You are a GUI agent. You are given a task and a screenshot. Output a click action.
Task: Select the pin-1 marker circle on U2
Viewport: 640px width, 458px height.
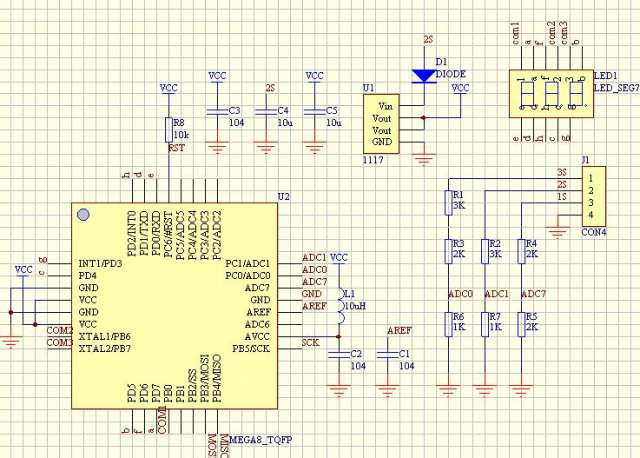(x=84, y=215)
